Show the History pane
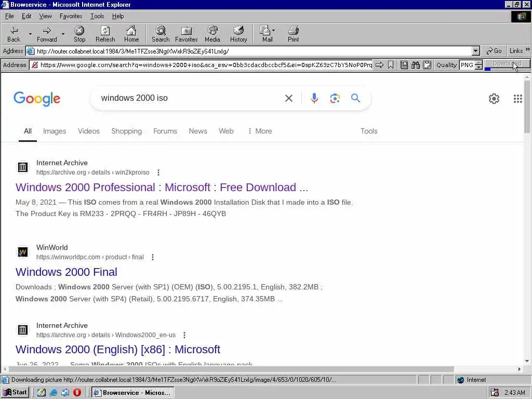 238,34
